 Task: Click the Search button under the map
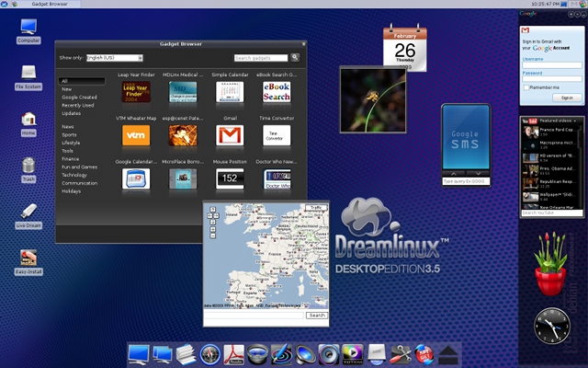click(x=317, y=316)
